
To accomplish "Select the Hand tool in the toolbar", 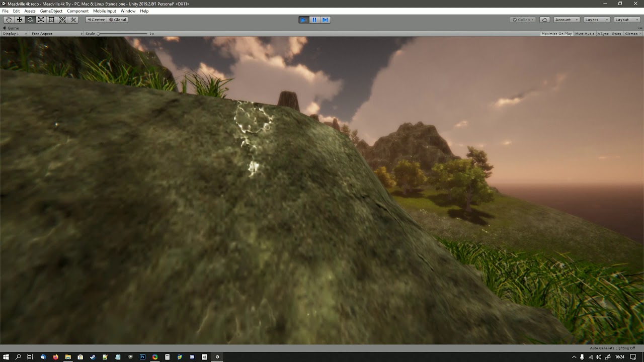I will (x=9, y=20).
